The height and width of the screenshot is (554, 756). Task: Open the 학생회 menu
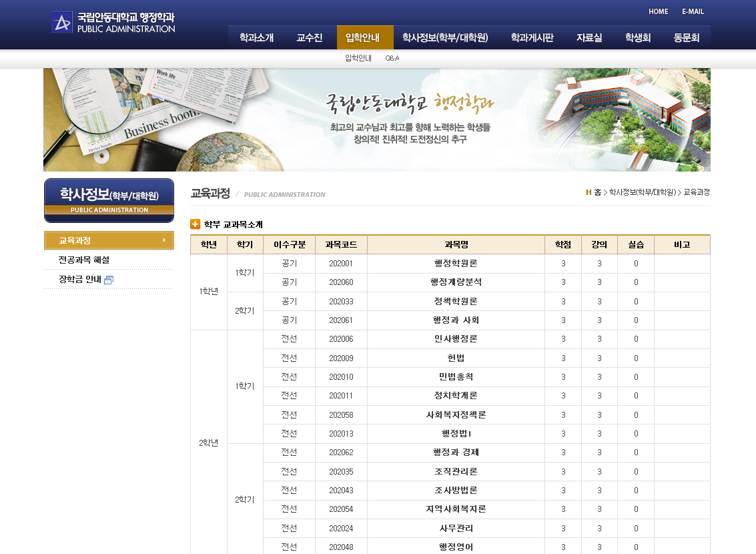tap(638, 37)
